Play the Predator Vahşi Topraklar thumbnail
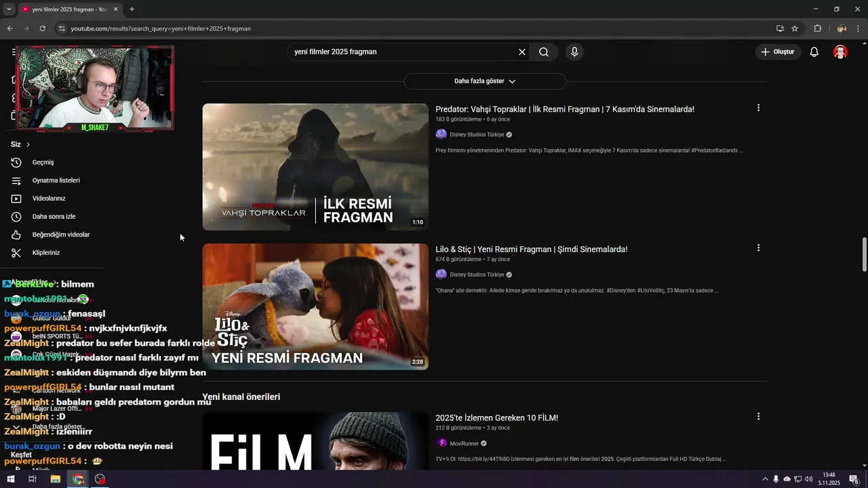 (315, 167)
